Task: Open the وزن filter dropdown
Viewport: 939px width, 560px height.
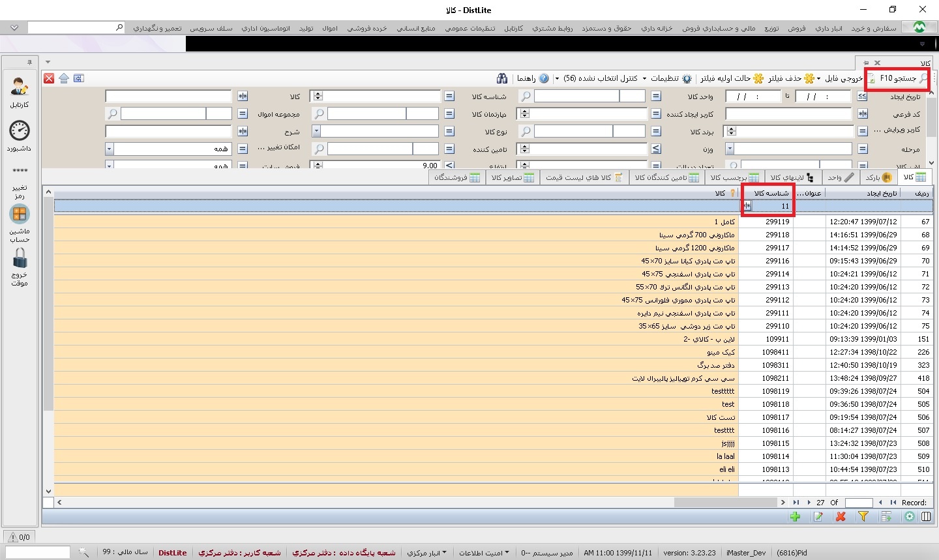Action: (x=730, y=149)
